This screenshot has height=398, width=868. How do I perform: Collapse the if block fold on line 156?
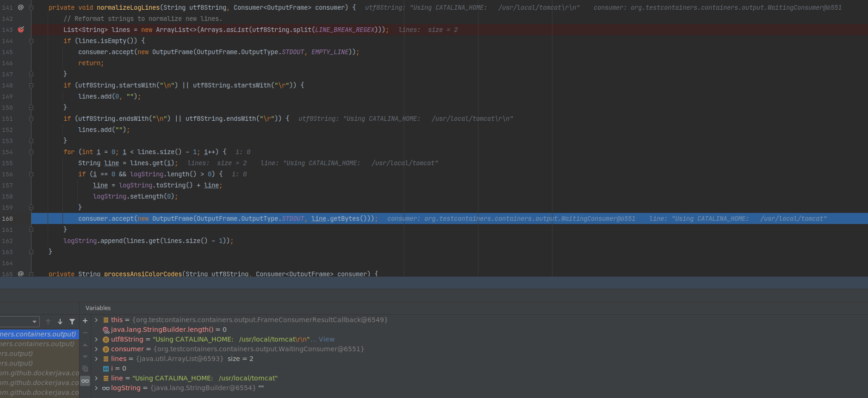click(x=31, y=174)
